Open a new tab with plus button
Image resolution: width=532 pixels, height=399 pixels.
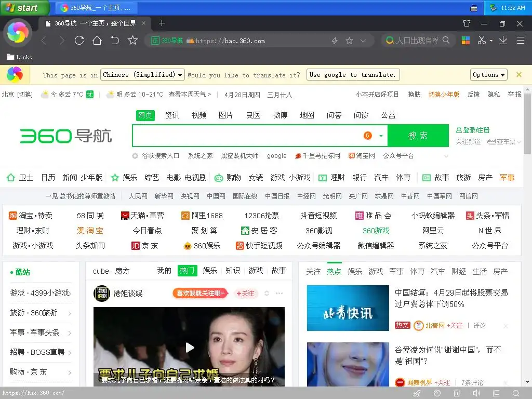point(162,23)
